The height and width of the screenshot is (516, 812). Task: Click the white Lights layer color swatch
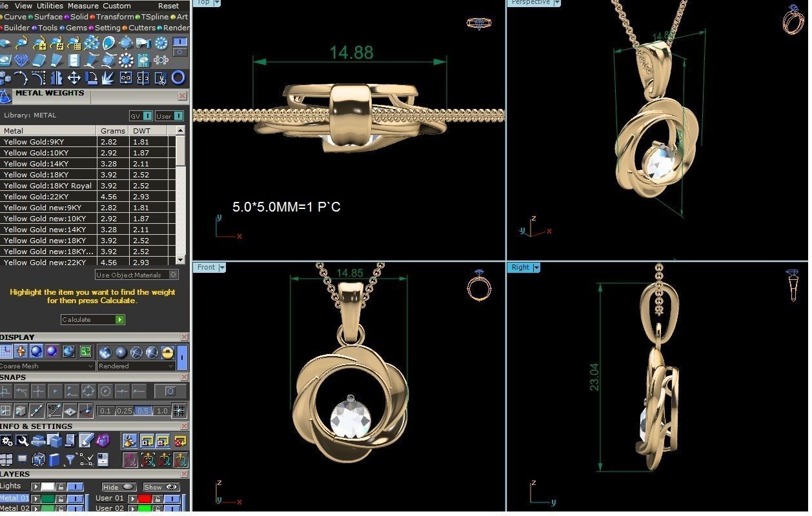point(48,487)
